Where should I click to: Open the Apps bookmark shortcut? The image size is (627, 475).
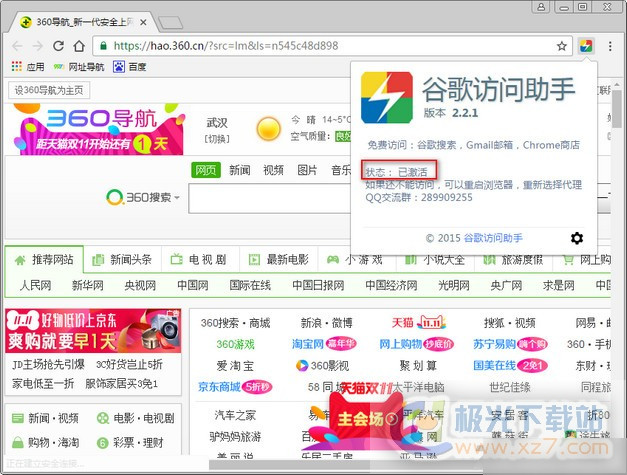pyautogui.click(x=27, y=67)
